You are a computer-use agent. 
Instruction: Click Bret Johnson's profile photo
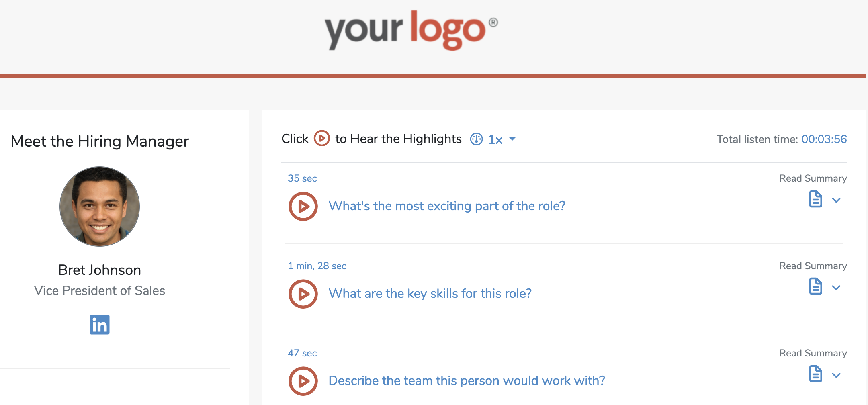[100, 207]
